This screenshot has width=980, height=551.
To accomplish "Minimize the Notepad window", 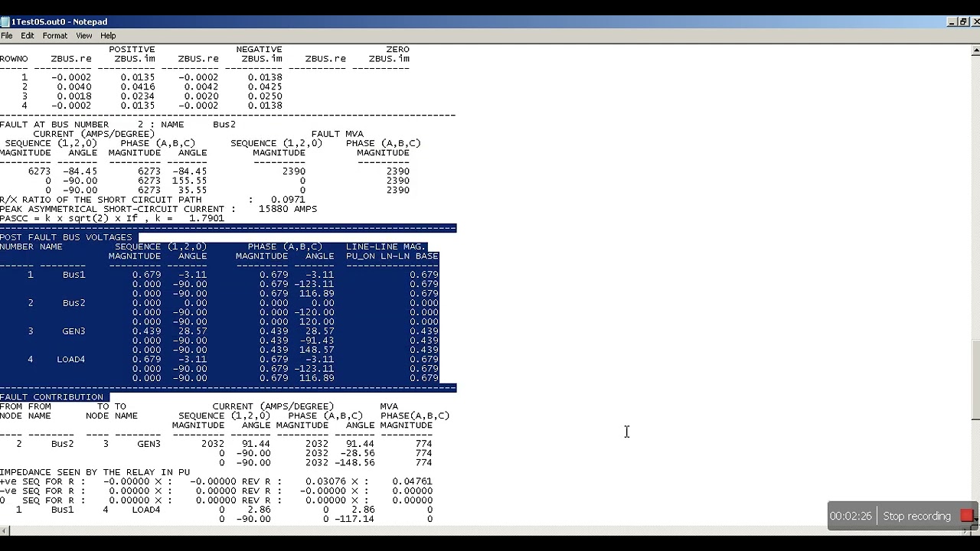I will click(x=952, y=21).
